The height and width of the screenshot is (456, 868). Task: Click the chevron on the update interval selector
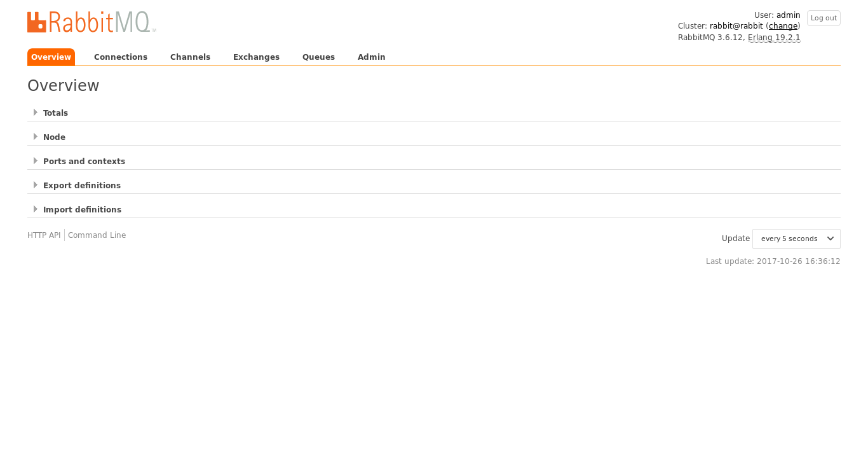click(x=831, y=238)
